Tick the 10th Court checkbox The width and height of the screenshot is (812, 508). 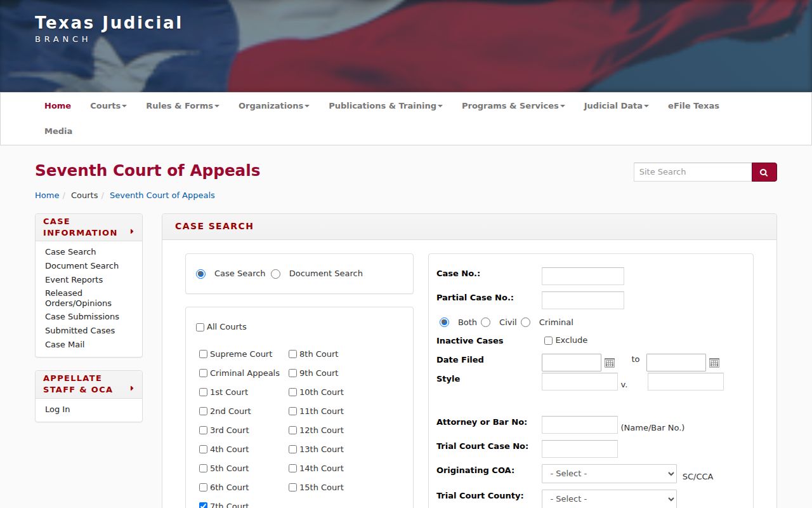pyautogui.click(x=292, y=392)
